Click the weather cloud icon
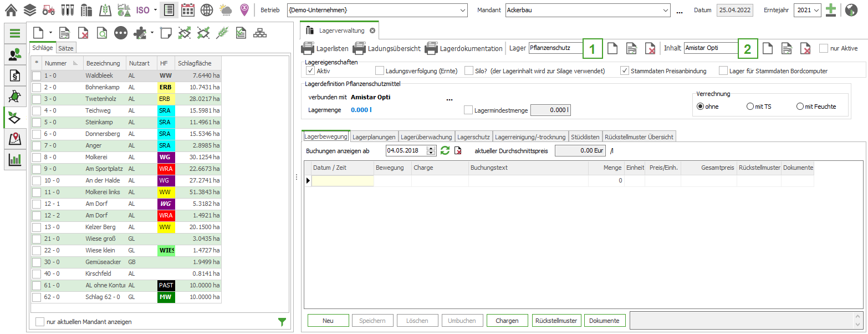Image resolution: width=868 pixels, height=334 pixels. pos(226,10)
